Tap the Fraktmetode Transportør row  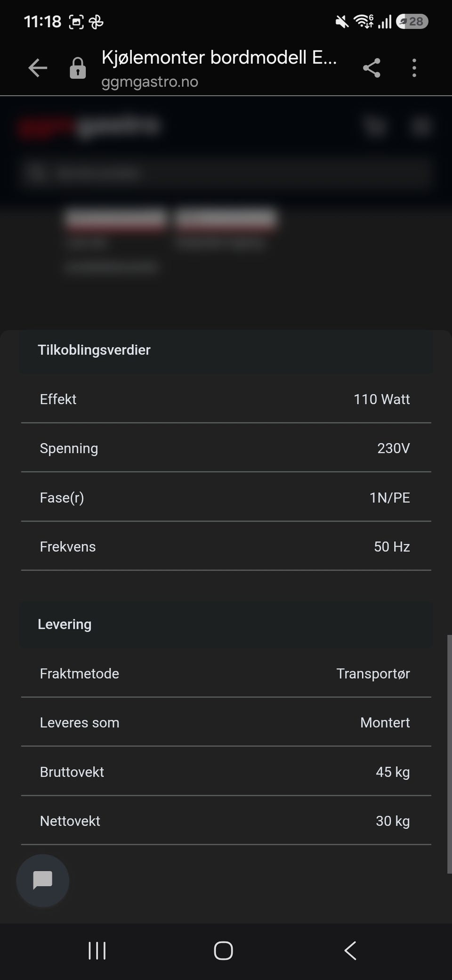[226, 673]
